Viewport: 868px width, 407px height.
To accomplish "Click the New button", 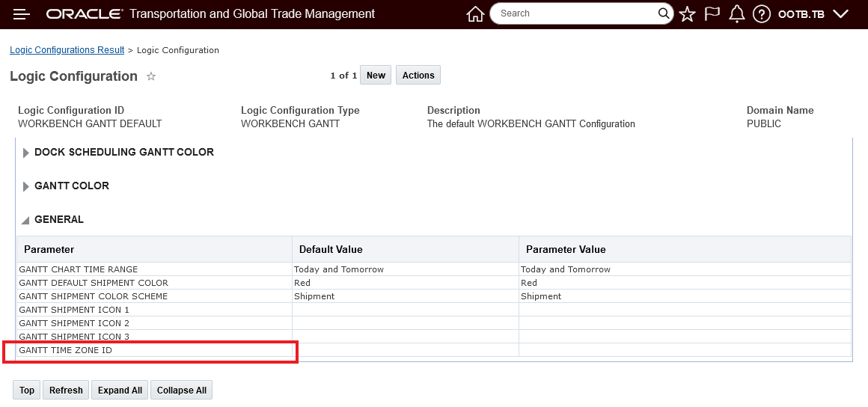I will click(376, 75).
